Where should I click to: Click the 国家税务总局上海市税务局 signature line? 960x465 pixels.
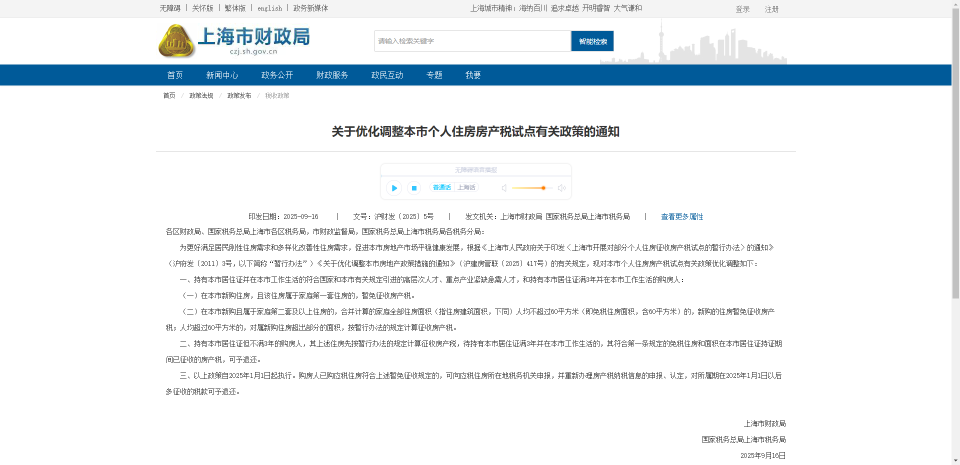(x=744, y=439)
